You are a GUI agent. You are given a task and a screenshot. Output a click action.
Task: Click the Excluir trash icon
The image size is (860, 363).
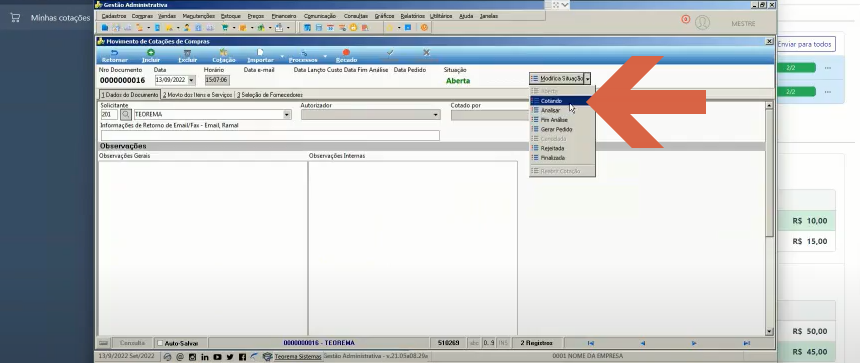click(187, 53)
